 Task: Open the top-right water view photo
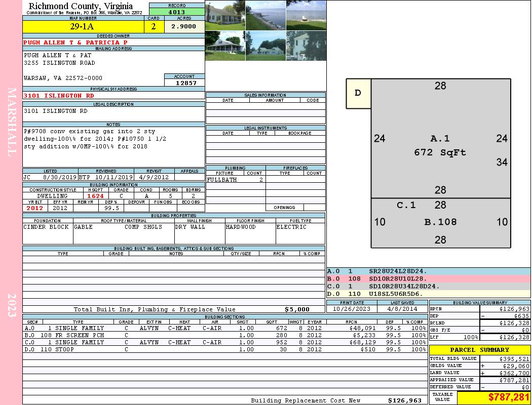pyautogui.click(x=306, y=15)
